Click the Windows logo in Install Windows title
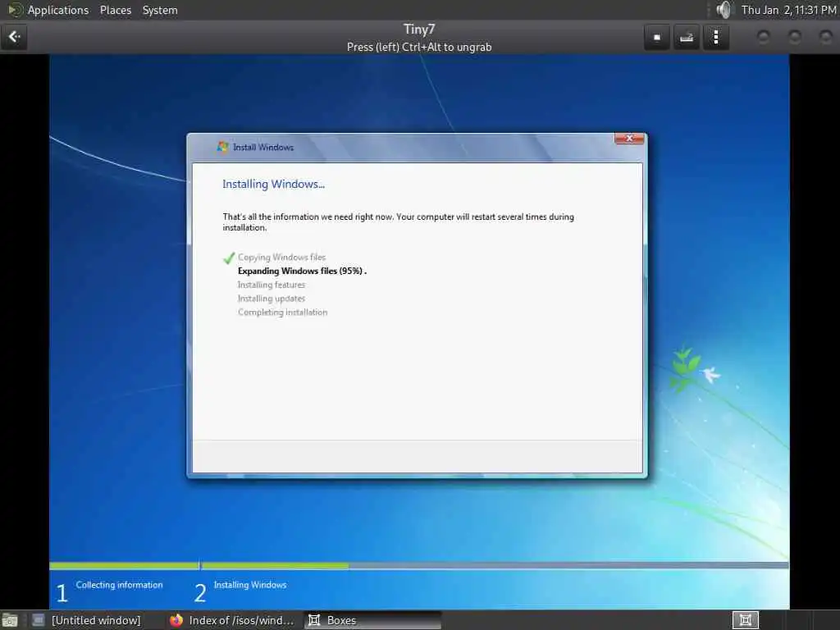Screen dimensions: 840x630 point(222,147)
